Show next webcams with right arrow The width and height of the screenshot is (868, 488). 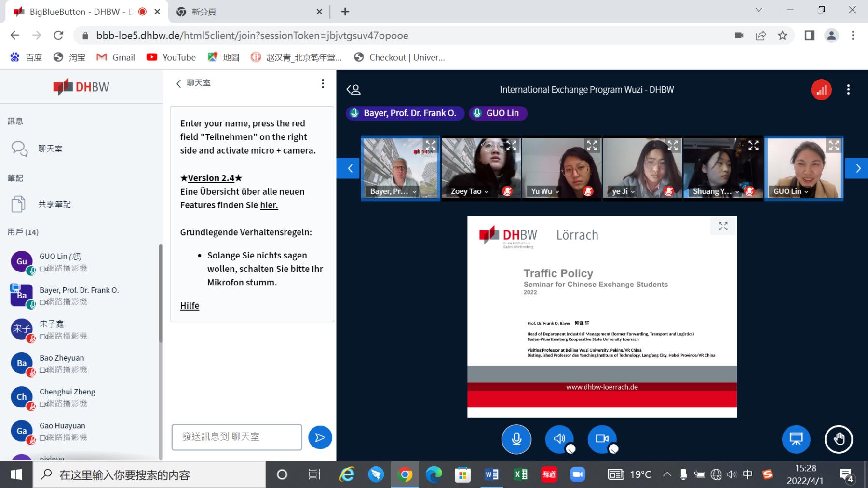pos(857,168)
